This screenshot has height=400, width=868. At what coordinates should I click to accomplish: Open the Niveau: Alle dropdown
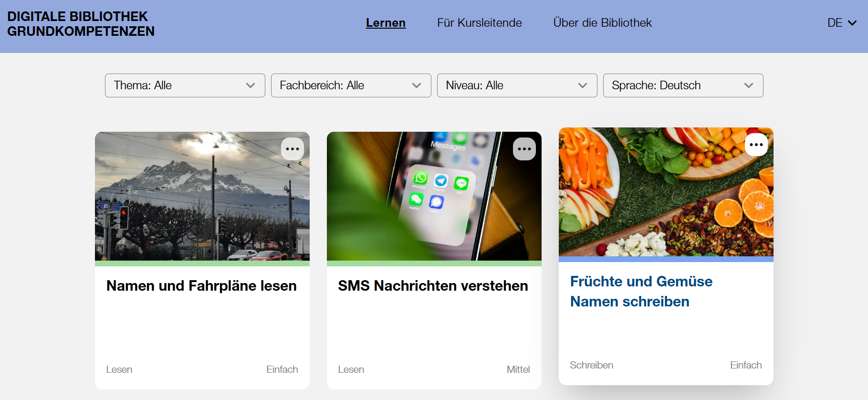click(517, 85)
